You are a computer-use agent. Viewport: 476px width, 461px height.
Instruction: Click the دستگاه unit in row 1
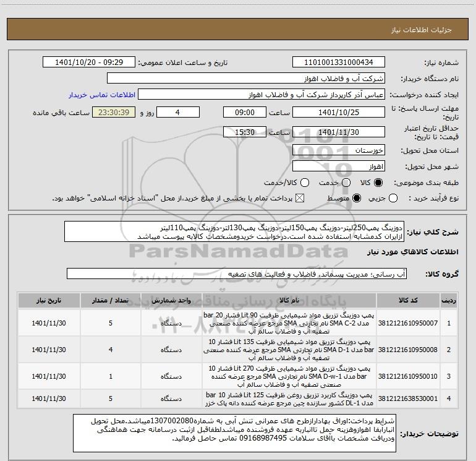(x=171, y=323)
